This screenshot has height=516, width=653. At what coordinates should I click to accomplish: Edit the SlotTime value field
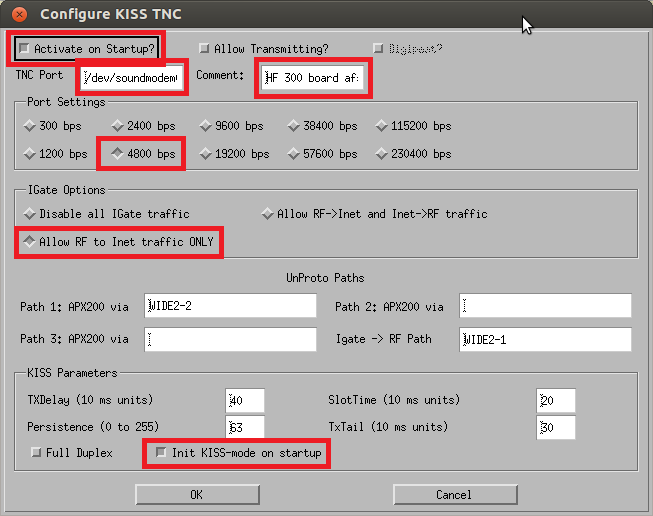[x=556, y=401]
